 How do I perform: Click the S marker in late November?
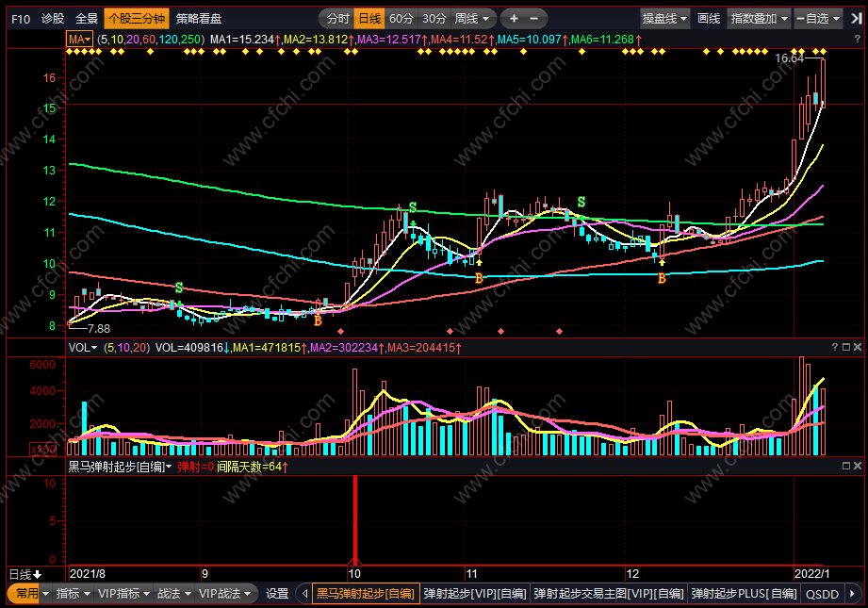click(x=581, y=202)
